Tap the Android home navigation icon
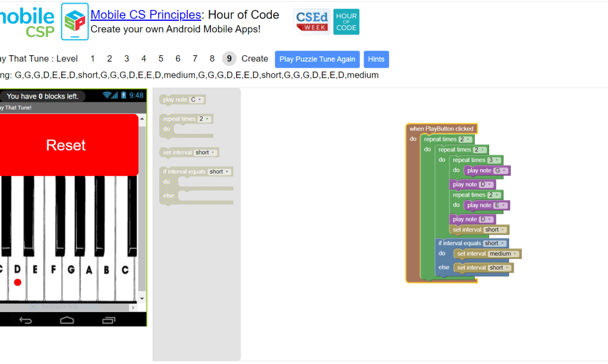 coord(67,320)
